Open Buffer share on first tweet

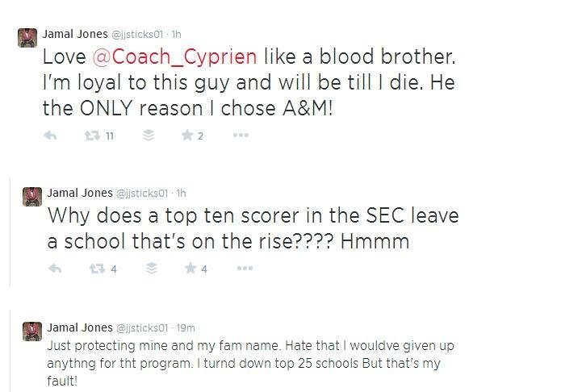(x=148, y=136)
